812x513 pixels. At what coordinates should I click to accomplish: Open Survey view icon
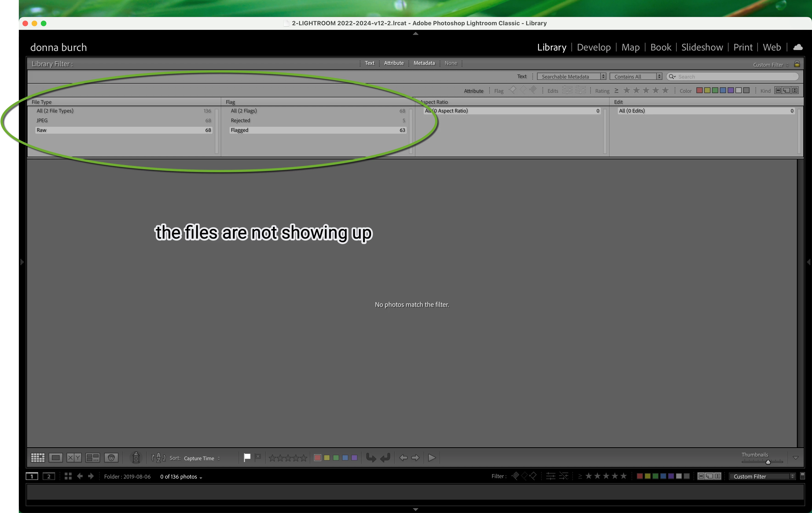click(x=92, y=458)
